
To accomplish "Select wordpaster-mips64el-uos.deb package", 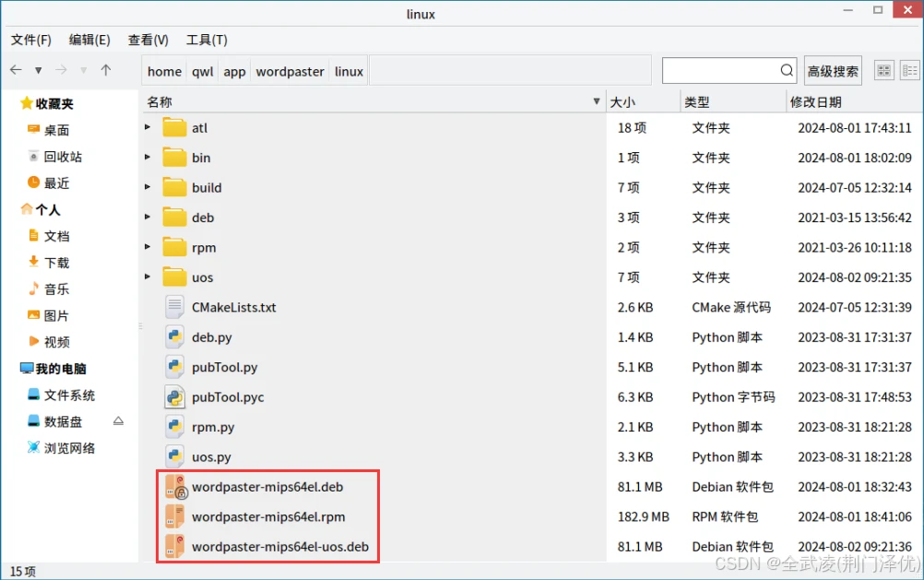I will (x=280, y=547).
